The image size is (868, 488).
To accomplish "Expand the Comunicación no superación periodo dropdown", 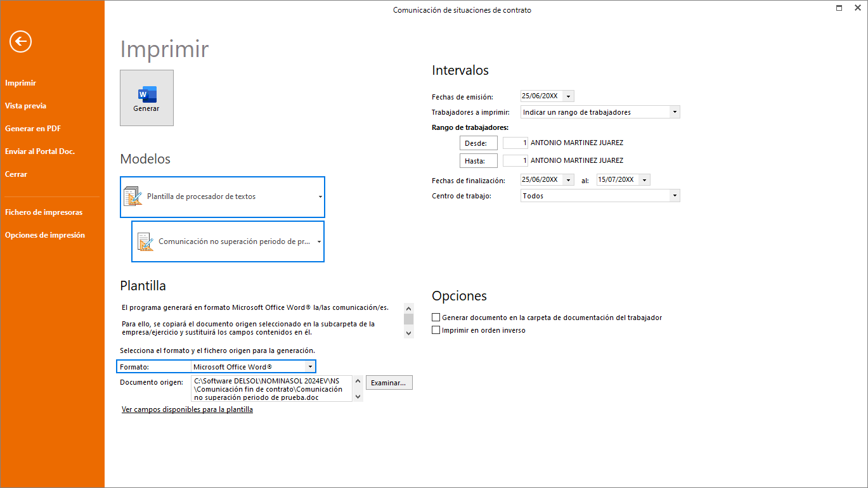I will tap(319, 241).
